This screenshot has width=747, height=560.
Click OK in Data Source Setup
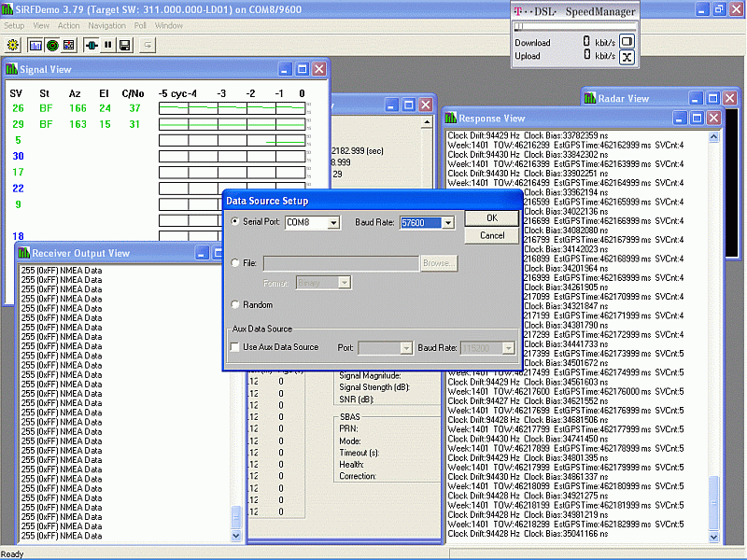click(x=491, y=217)
